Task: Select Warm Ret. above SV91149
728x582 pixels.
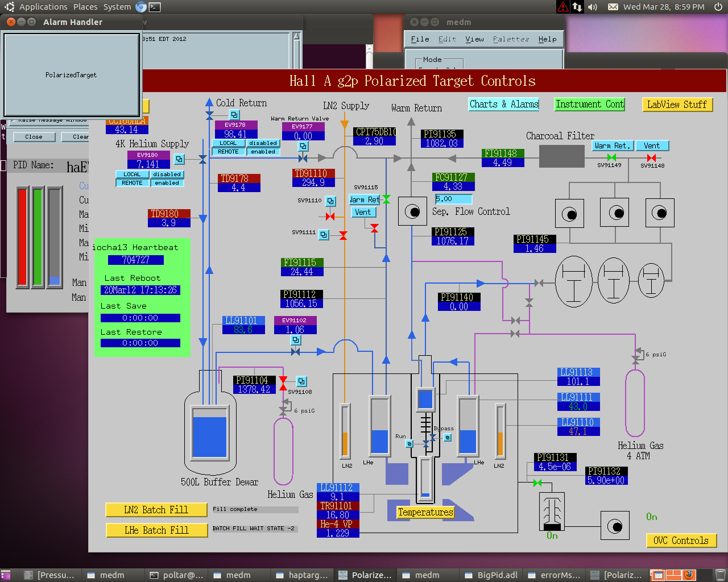Action: point(613,146)
